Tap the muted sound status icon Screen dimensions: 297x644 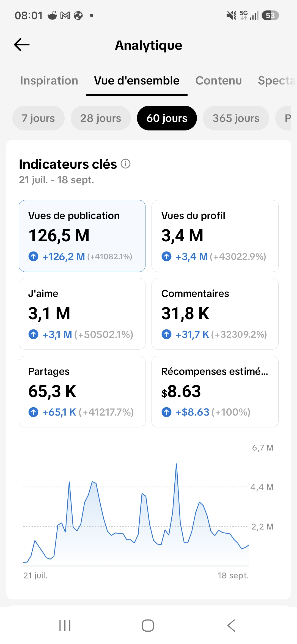point(231,16)
